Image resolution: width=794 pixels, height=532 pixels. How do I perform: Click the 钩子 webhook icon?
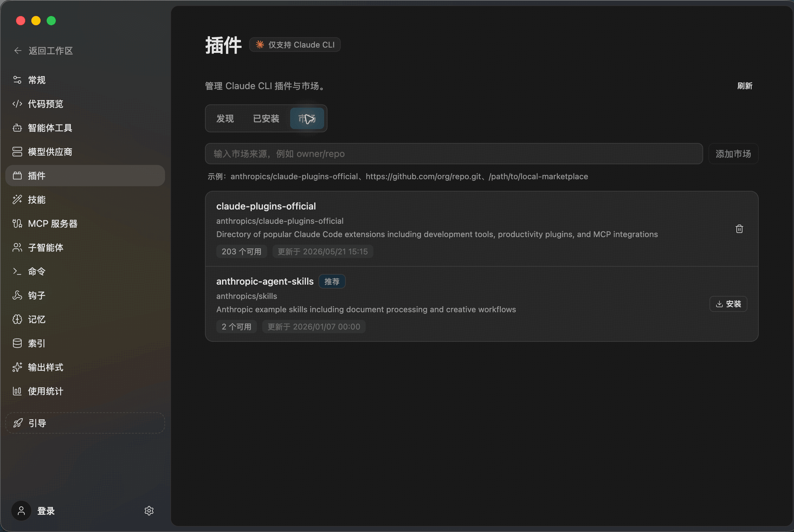click(x=17, y=296)
